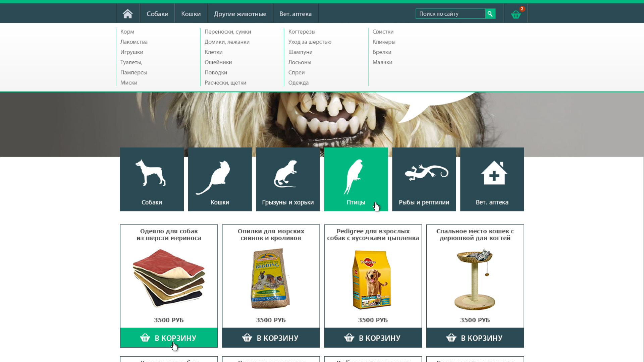Image resolution: width=644 pixels, height=362 pixels.
Task: Open the Когтерезы submenu link
Action: tap(302, 32)
